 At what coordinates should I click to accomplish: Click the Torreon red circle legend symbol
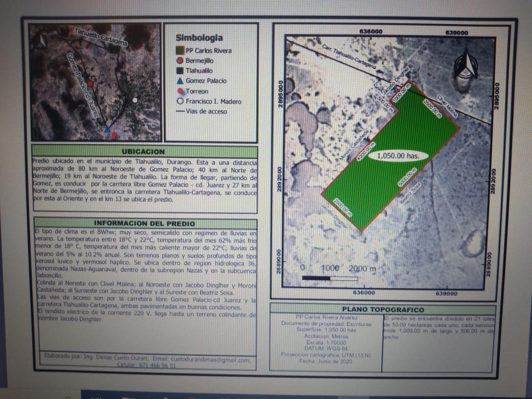(181, 91)
